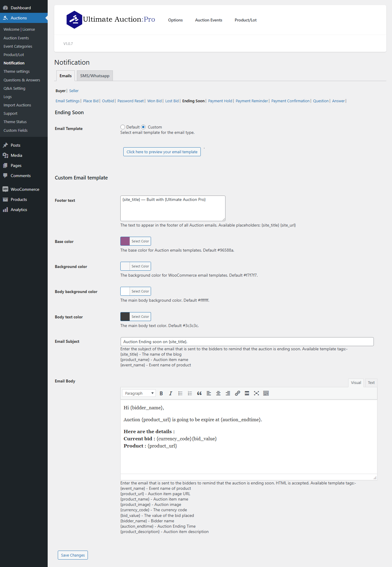
Task: Open Theme settings in sidebar
Action: (x=17, y=72)
